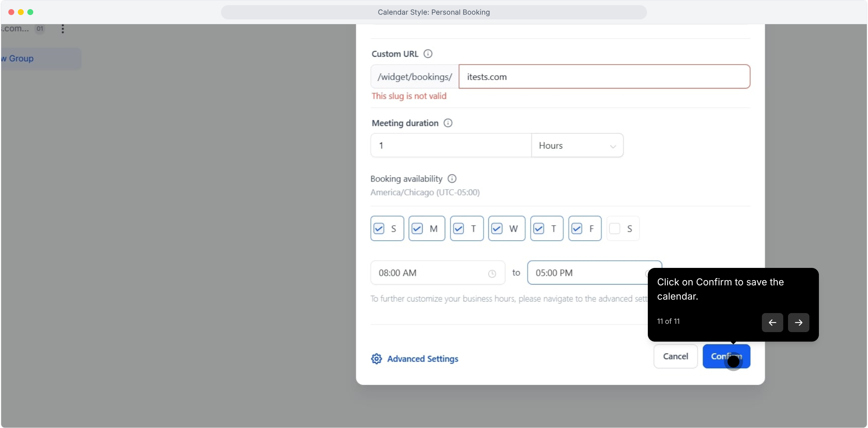Go to previous tour step arrow
This screenshot has width=868, height=428.
[x=772, y=323]
